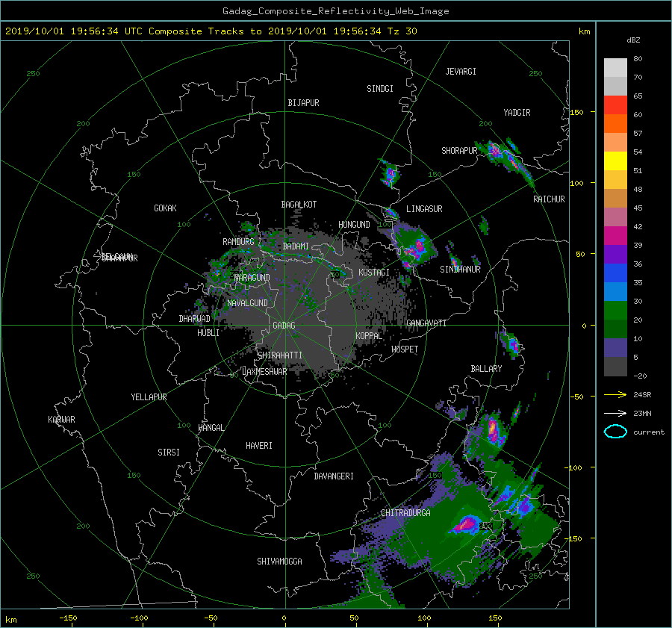
Task: Click the 'LAXMESHWAR' city label
Action: point(264,372)
